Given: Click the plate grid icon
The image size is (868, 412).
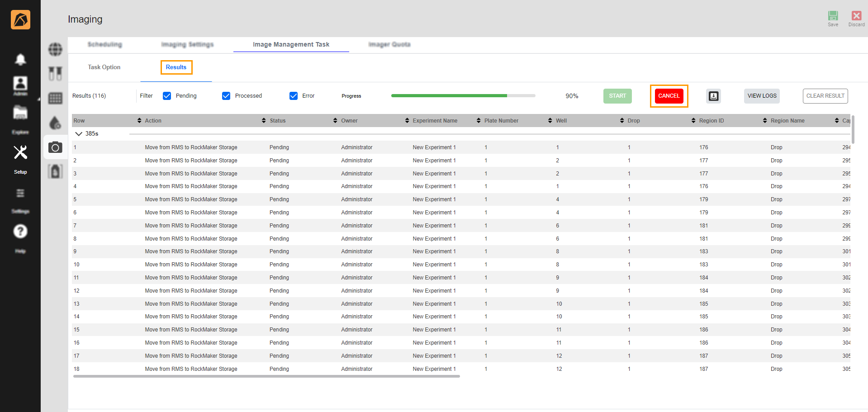Looking at the screenshot, I should 55,98.
